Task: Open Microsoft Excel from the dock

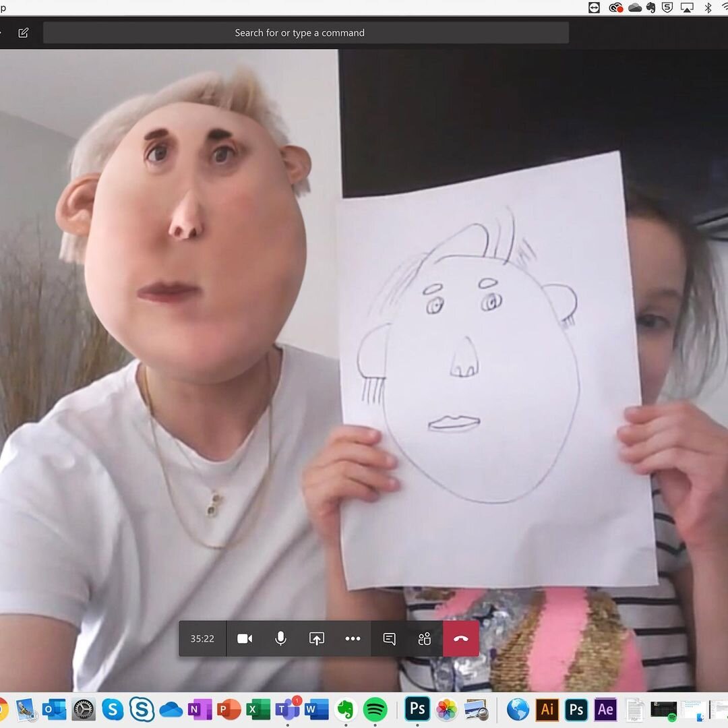Action: click(x=257, y=709)
